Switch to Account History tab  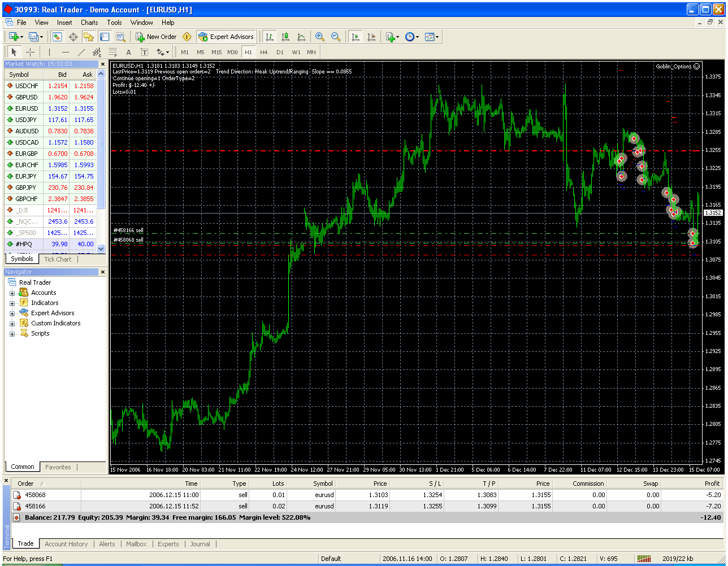[66, 544]
